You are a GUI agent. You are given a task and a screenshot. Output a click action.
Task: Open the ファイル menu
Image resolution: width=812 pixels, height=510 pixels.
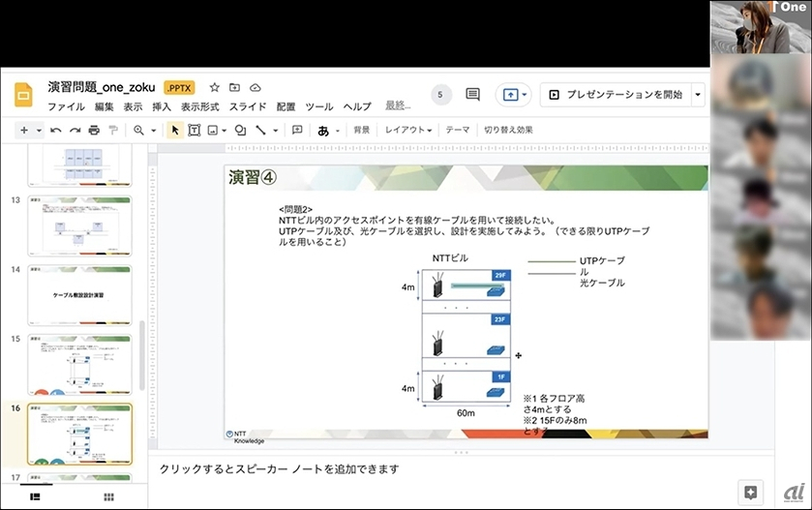66,106
